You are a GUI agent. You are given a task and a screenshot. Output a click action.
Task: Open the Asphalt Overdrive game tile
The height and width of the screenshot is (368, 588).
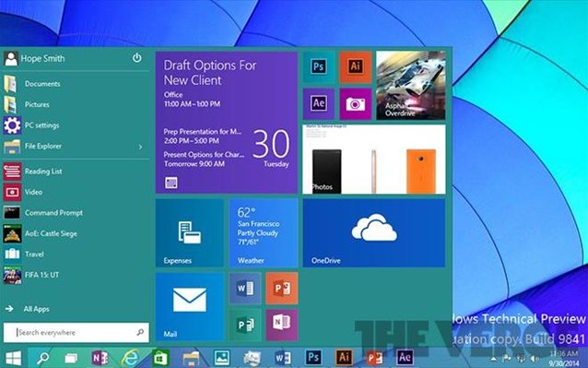[x=411, y=86]
